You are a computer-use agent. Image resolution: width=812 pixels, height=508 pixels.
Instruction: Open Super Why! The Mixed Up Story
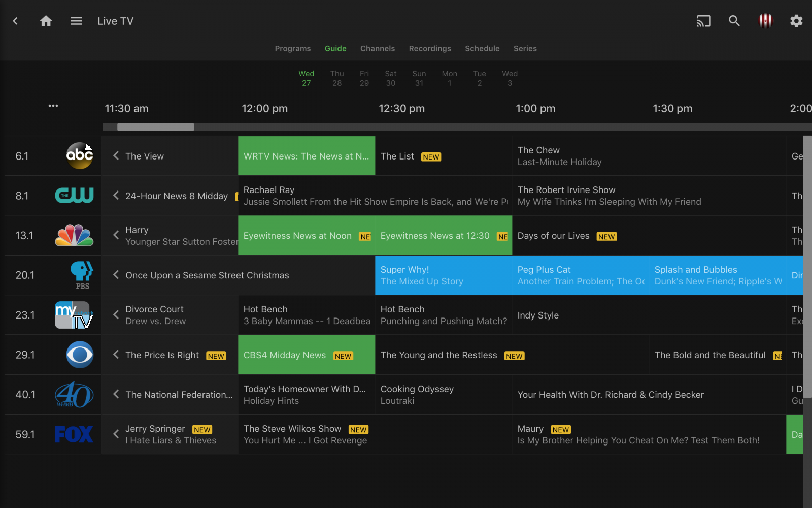[444, 275]
